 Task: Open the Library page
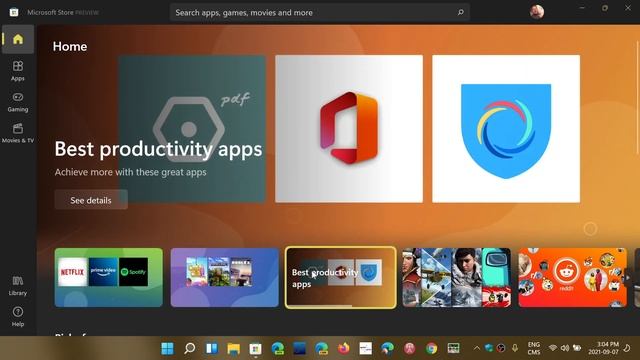(x=18, y=286)
